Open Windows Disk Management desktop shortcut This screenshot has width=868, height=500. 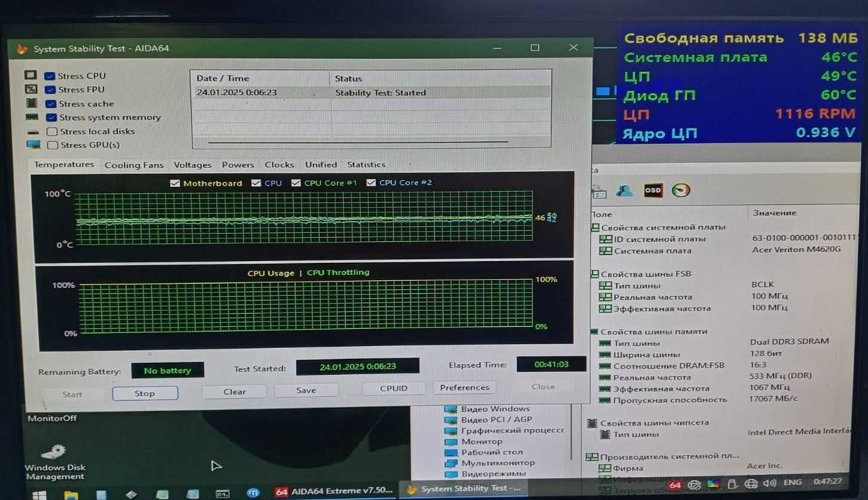54,461
